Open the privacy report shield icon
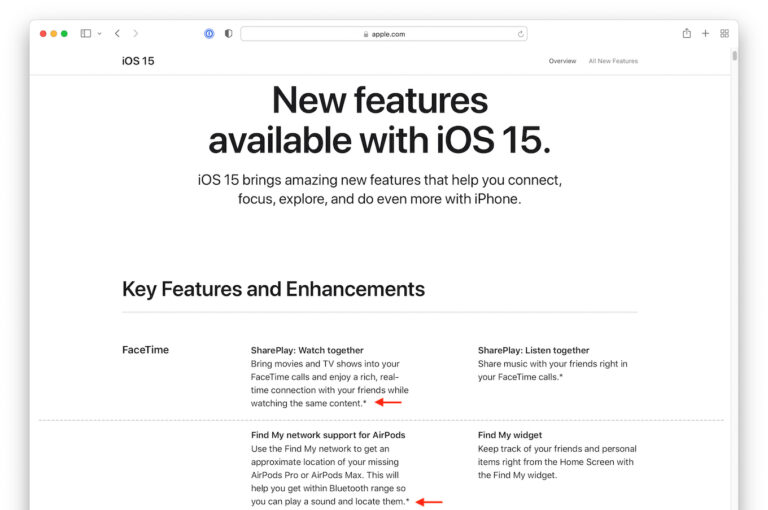Screen dimensions: 768x510 coord(228,33)
